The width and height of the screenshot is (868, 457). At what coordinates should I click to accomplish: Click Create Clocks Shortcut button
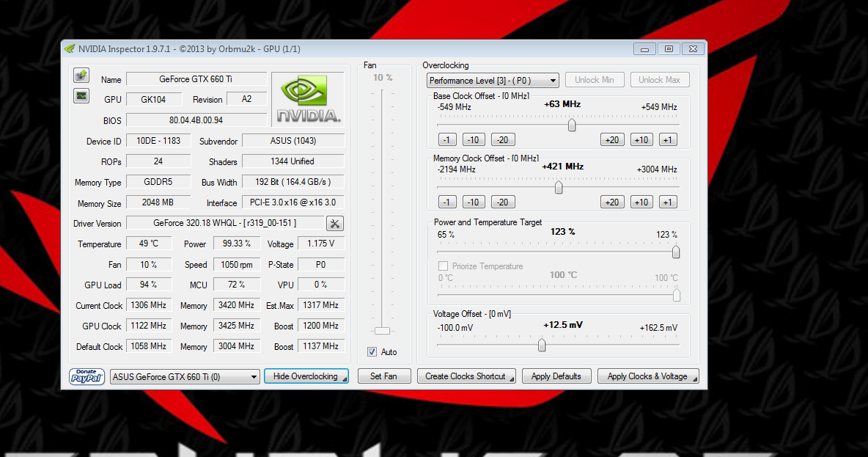(466, 376)
